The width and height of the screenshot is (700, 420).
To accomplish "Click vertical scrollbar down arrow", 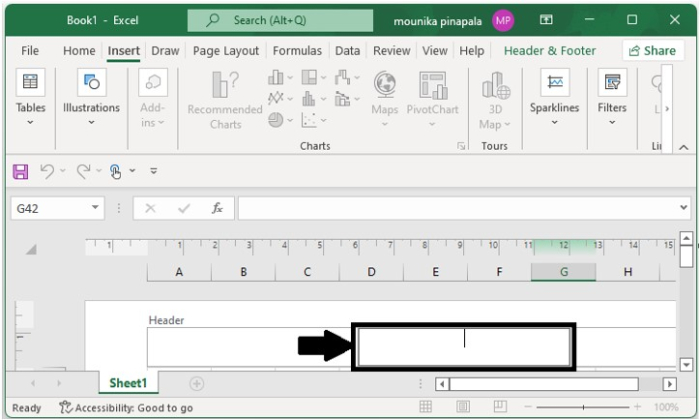I will (x=686, y=364).
